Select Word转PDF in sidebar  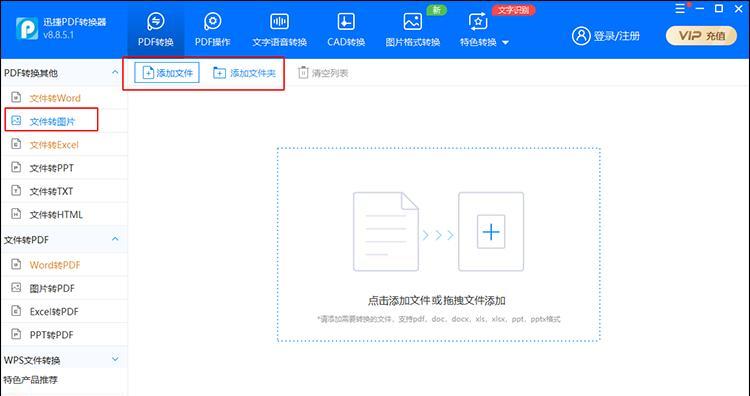click(64, 264)
